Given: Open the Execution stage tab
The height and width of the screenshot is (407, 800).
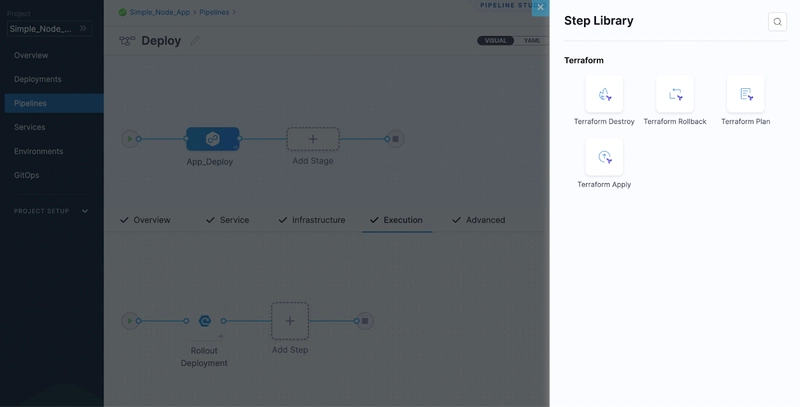Looking at the screenshot, I should [x=396, y=220].
